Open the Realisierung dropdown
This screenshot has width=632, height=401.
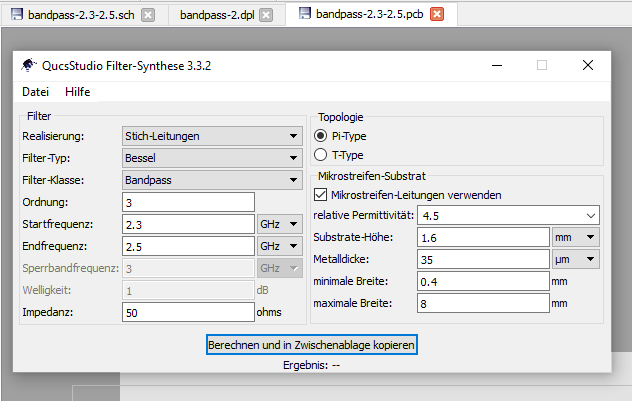pos(212,136)
